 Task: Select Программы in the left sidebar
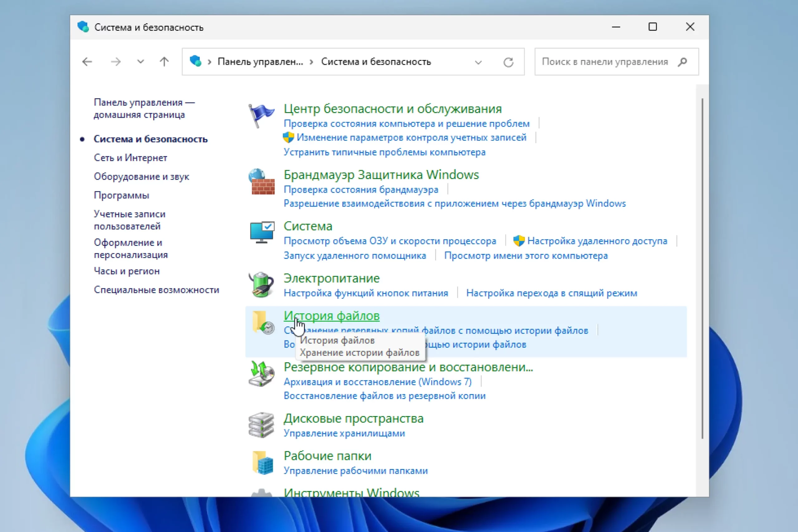coord(121,195)
